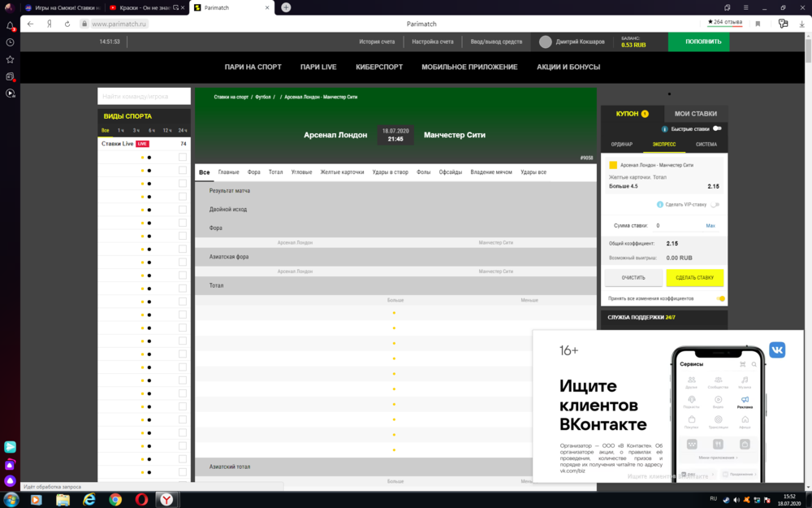Select the Желтые карточки market tab
812x508 pixels.
point(342,172)
